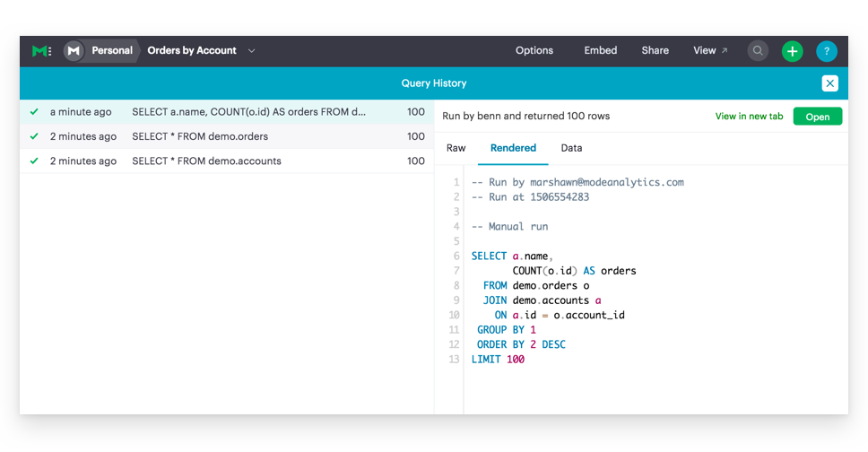The height and width of the screenshot is (452, 868).
Task: Open View in external page
Action: tap(710, 50)
